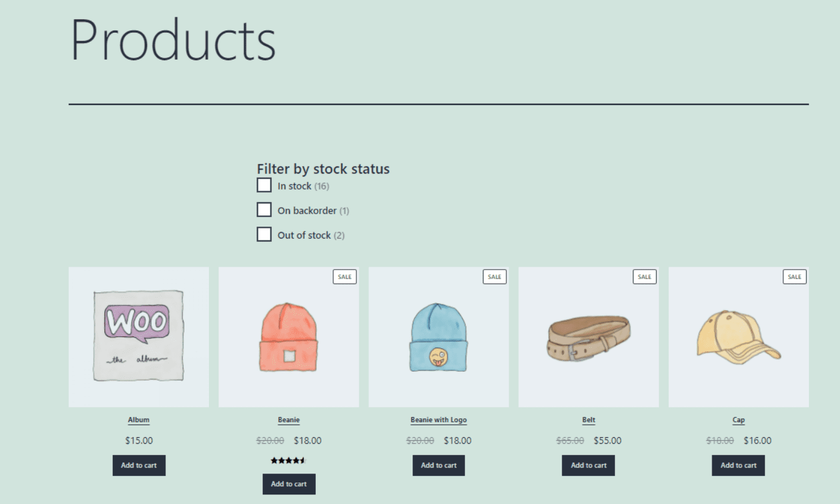Enable the In stock filter checkbox
The image size is (840, 504).
coord(264,185)
